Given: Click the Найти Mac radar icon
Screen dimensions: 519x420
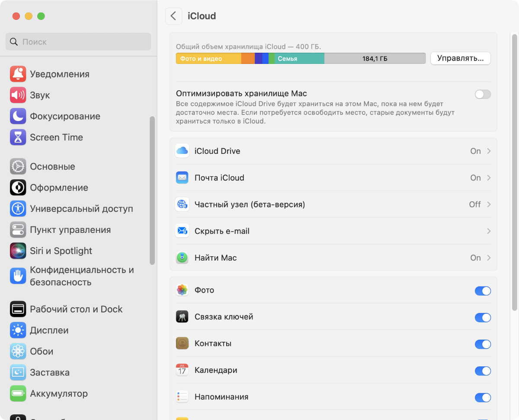Looking at the screenshot, I should point(182,258).
